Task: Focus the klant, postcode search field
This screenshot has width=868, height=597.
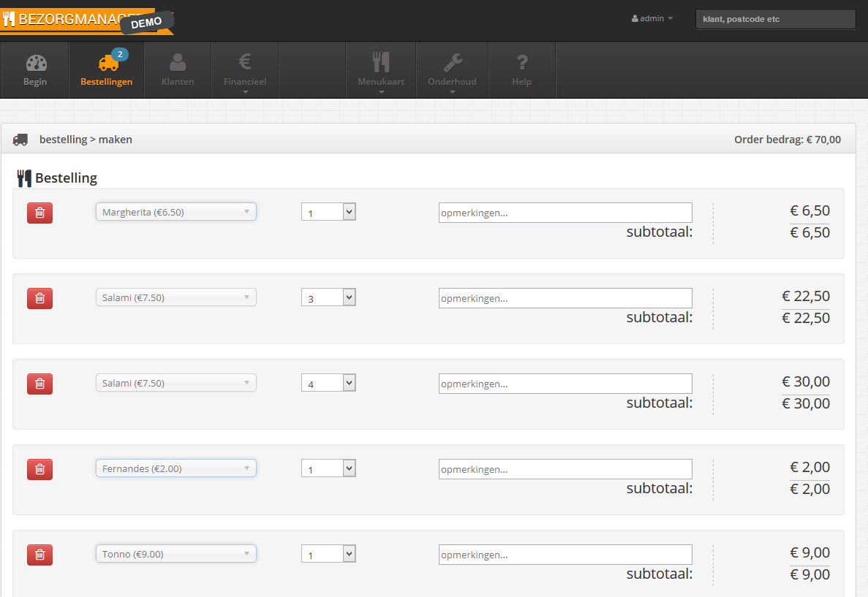Action: (775, 19)
